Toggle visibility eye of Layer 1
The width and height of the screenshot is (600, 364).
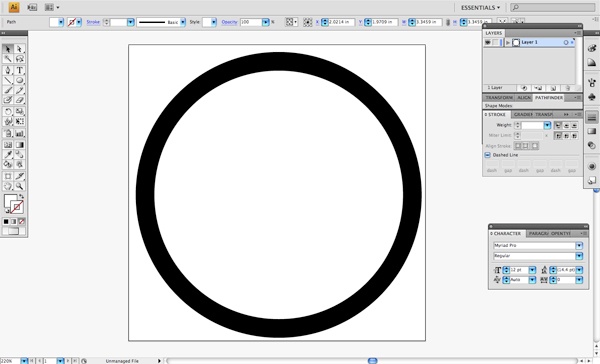[x=488, y=42]
